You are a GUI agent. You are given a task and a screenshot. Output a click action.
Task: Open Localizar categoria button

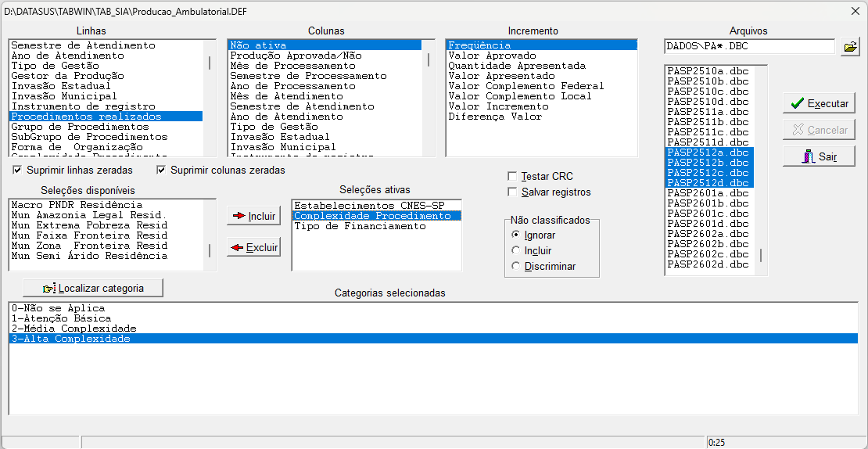coord(93,288)
